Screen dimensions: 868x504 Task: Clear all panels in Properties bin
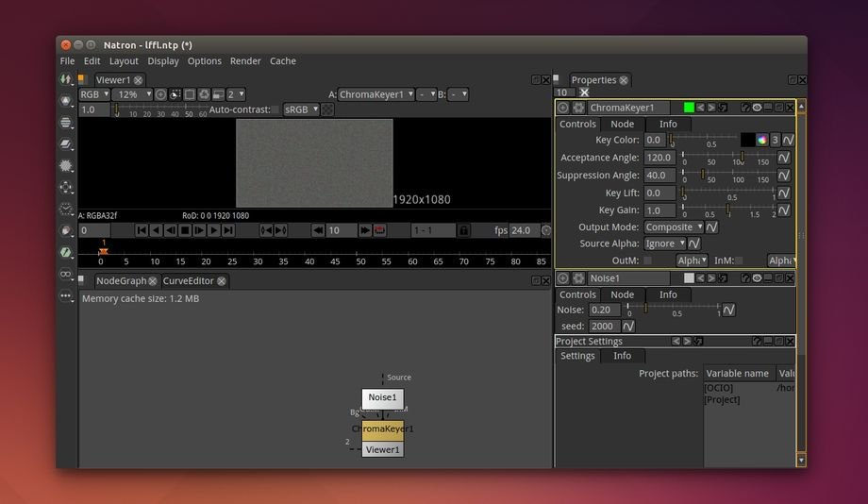point(584,92)
